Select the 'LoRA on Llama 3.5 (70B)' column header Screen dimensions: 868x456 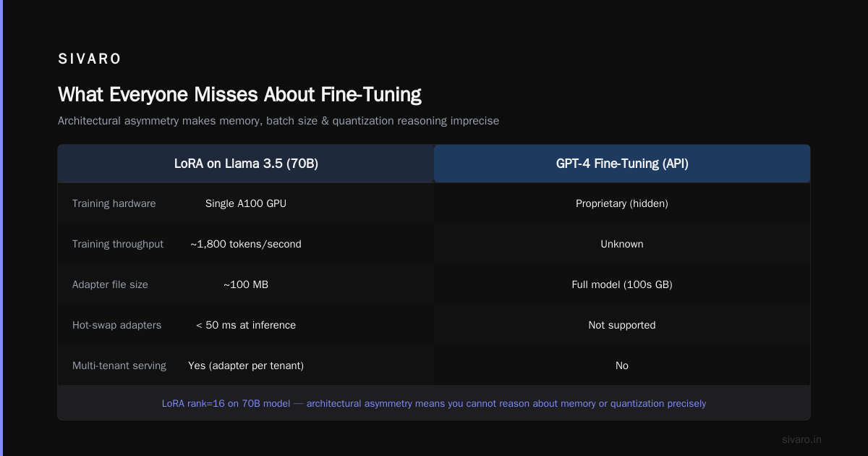click(246, 164)
